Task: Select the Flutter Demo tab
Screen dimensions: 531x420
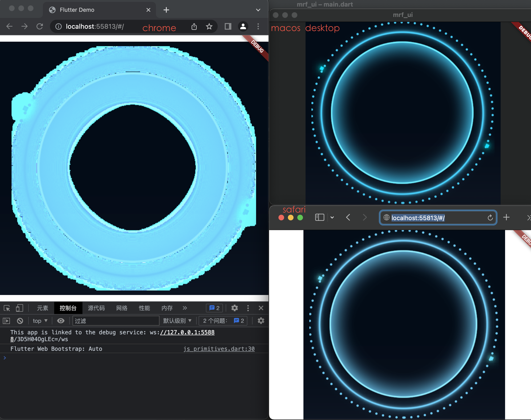Action: click(x=99, y=10)
